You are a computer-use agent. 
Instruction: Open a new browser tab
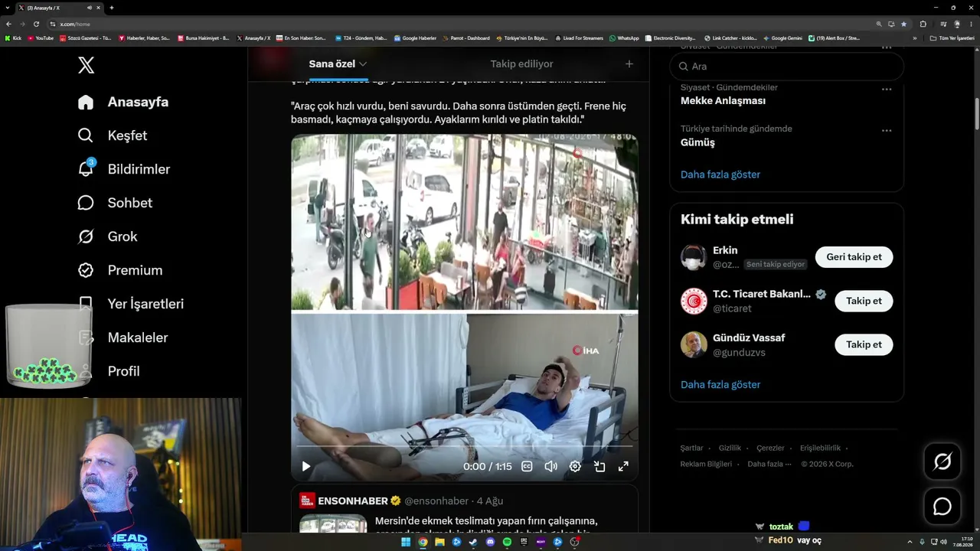point(112,8)
